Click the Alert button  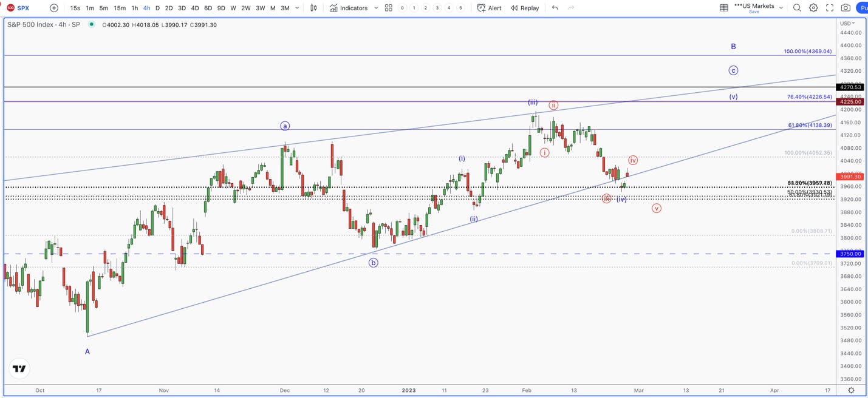tap(490, 8)
